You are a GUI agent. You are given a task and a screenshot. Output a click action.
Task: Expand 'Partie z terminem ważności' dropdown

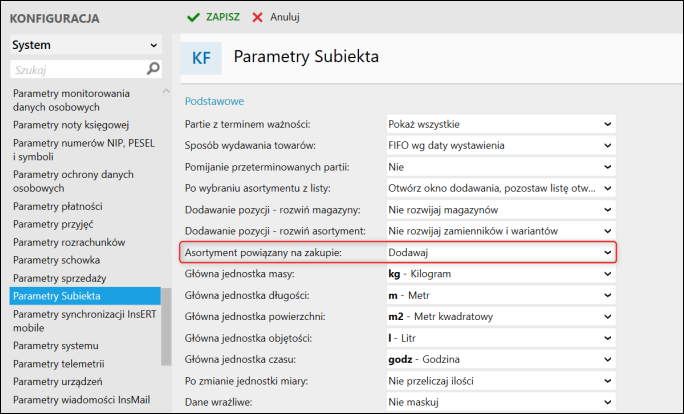coord(500,124)
